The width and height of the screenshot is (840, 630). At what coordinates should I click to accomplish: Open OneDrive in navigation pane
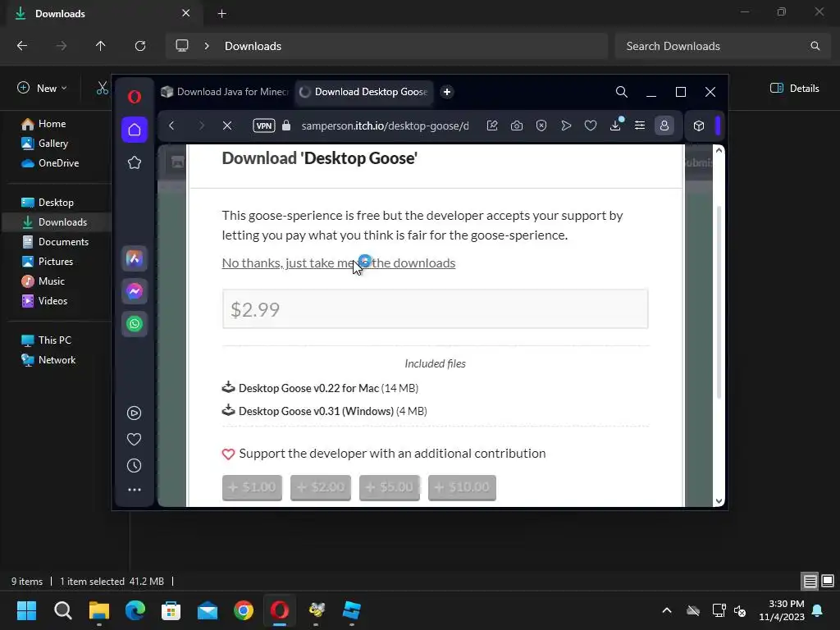[58, 163]
